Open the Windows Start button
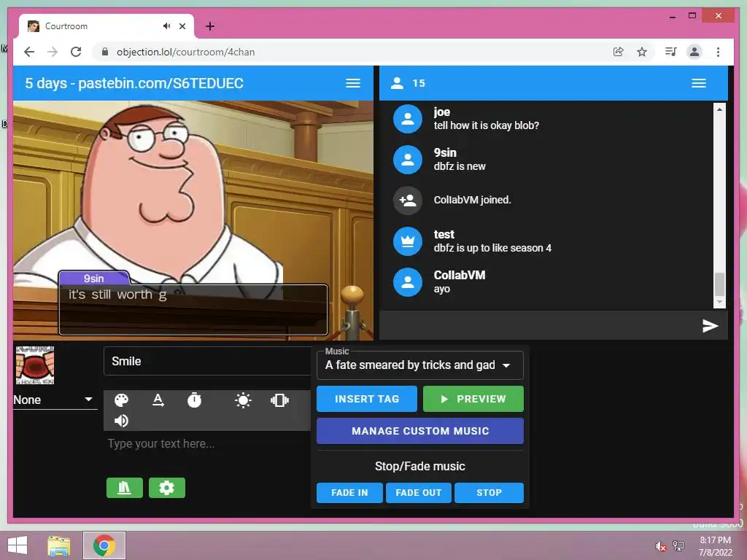 (x=18, y=545)
